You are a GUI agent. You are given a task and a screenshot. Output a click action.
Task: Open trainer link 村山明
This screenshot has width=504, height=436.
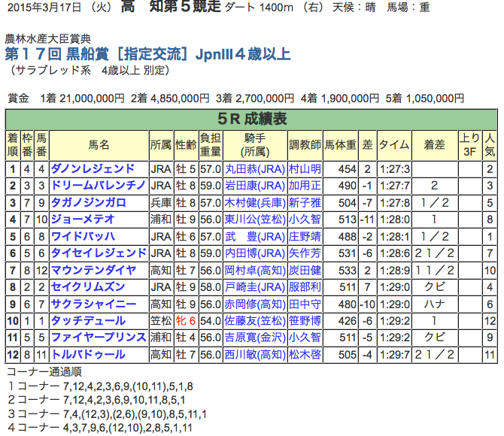point(305,168)
